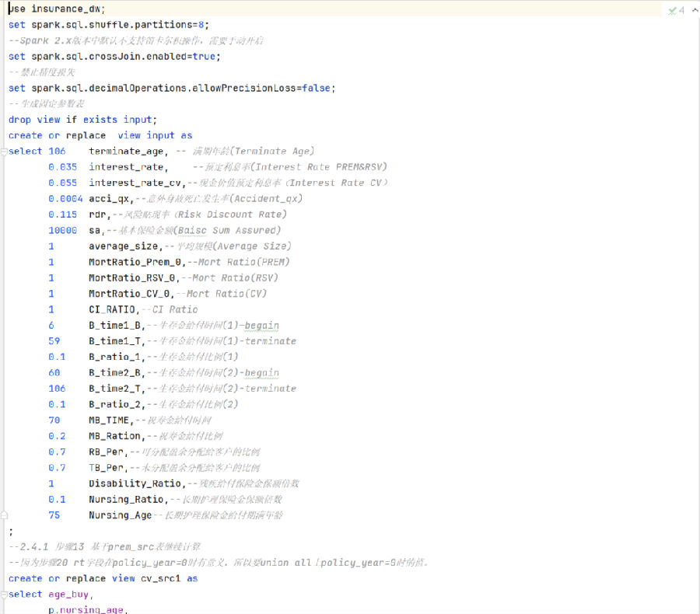Click the 10000 value for sa
The width and height of the screenshot is (700, 614).
[62, 230]
